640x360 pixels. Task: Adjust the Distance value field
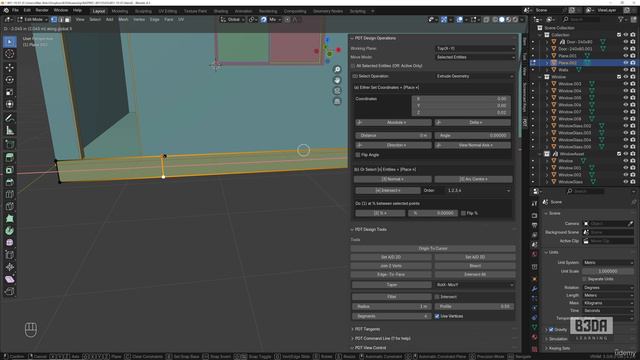pyautogui.click(x=393, y=136)
